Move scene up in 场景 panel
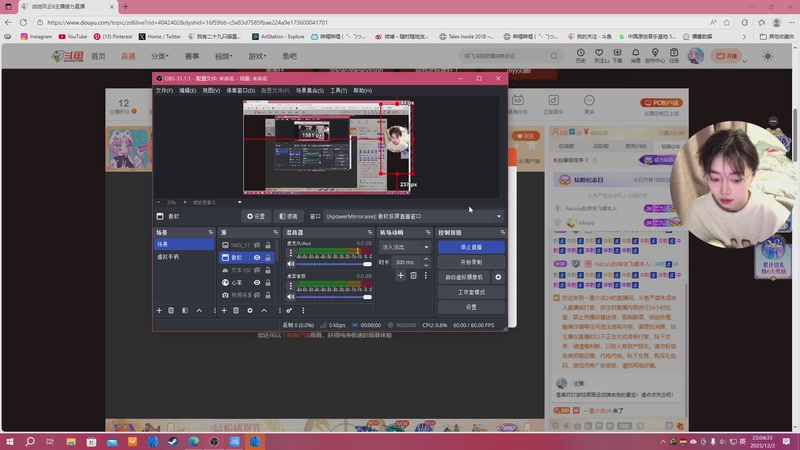This screenshot has width=800, height=450. click(199, 310)
